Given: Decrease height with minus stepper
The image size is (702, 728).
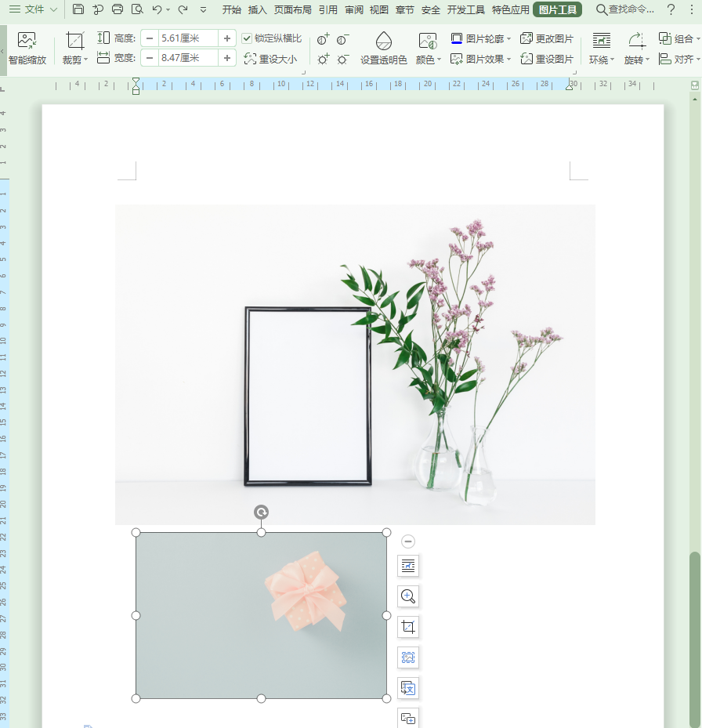Looking at the screenshot, I should 150,38.
